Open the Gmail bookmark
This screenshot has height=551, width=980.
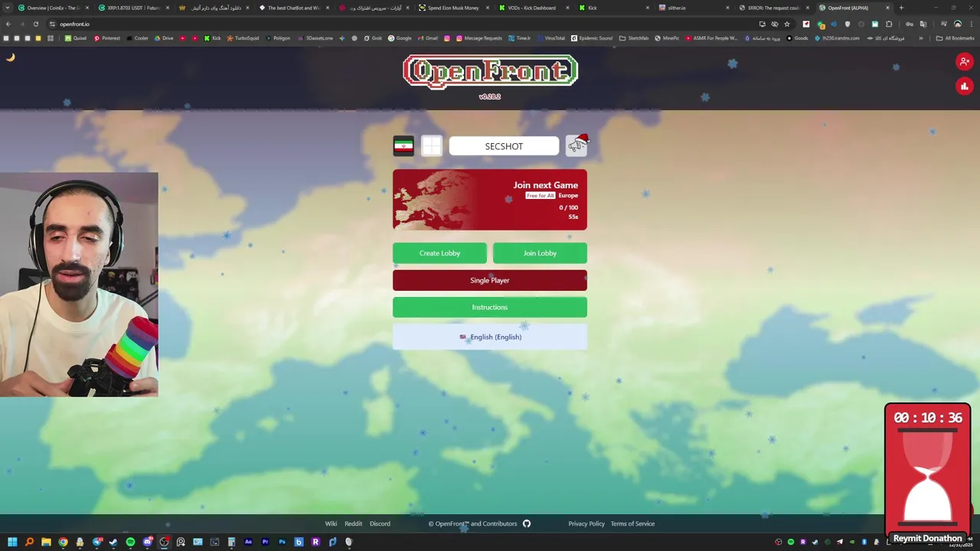point(427,37)
